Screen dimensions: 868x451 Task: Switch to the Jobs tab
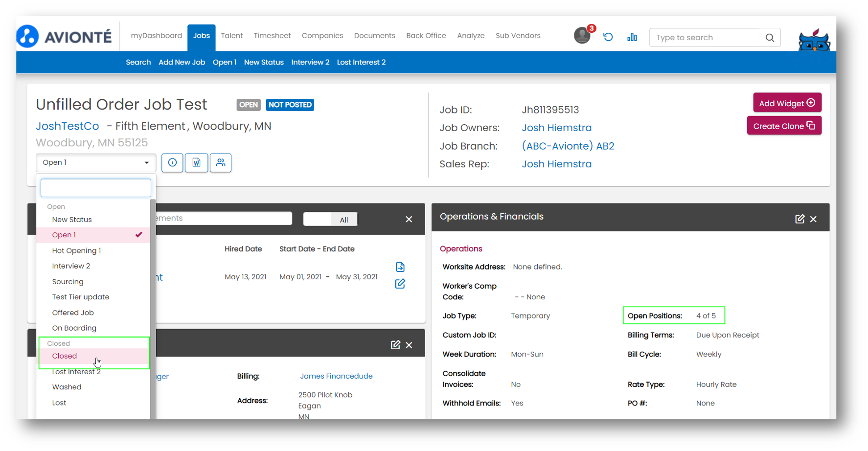[201, 37]
